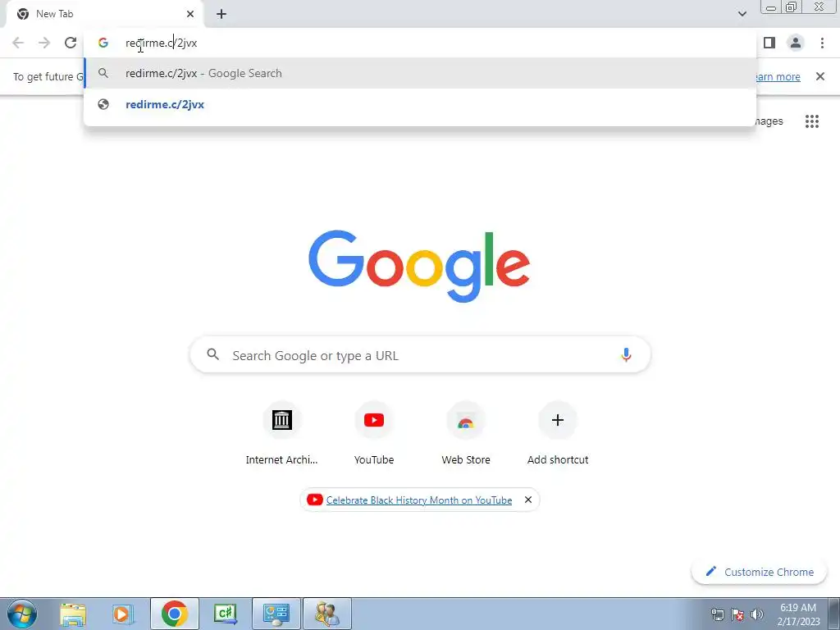Screen dimensions: 840x630
Task: Click the Learn more link
Action: tap(778, 76)
